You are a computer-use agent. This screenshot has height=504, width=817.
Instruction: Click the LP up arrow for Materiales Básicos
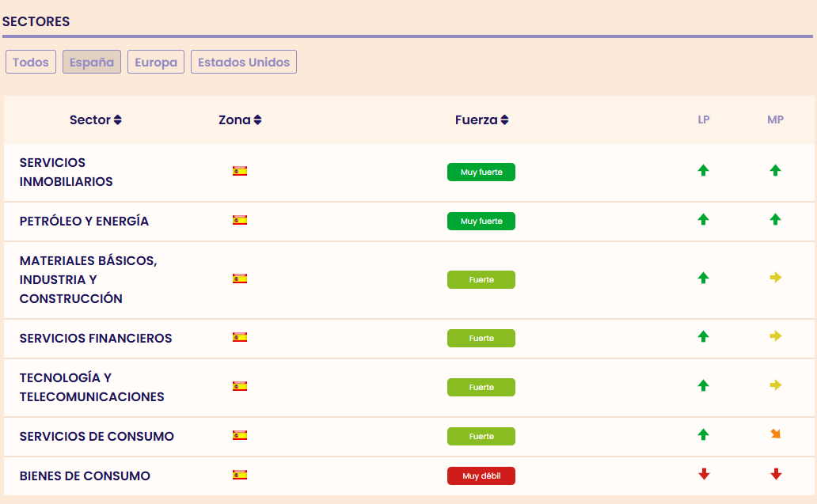point(703,279)
